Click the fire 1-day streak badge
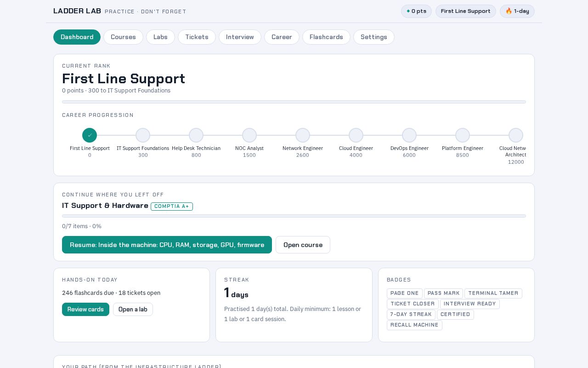Image resolution: width=588 pixels, height=368 pixels. [x=517, y=11]
